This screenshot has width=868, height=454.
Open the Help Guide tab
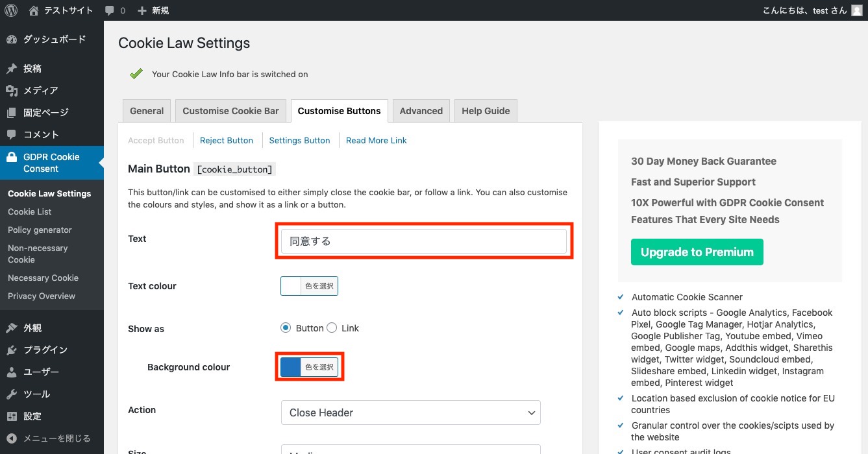486,111
